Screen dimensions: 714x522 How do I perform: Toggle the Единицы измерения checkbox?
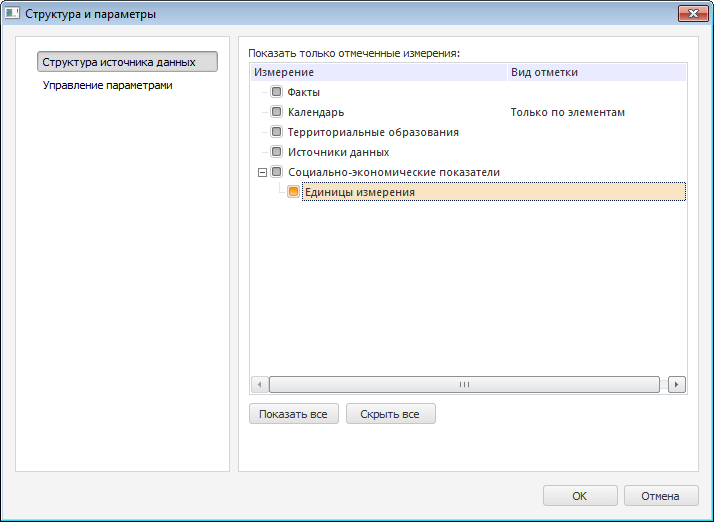[293, 192]
